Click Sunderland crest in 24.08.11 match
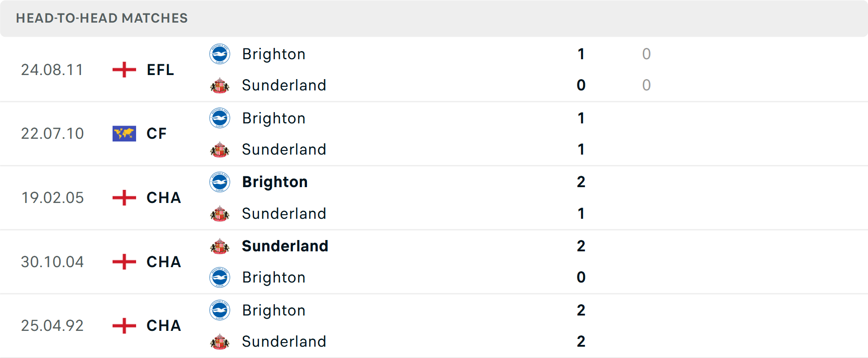 point(220,85)
